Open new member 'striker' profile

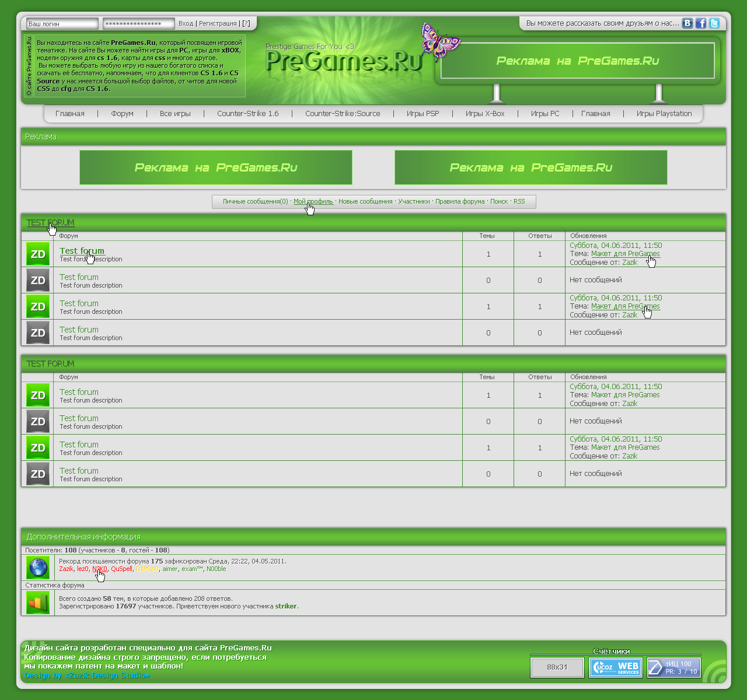(286, 607)
